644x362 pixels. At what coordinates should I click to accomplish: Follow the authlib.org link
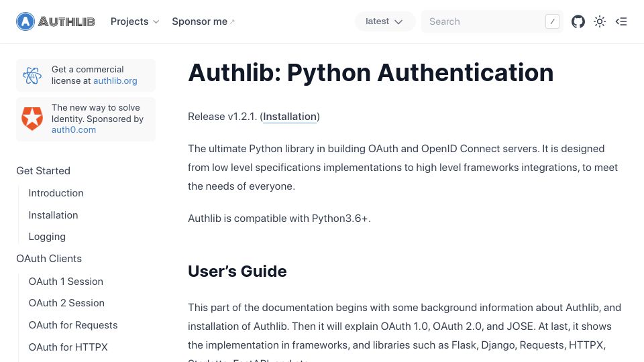(x=115, y=81)
